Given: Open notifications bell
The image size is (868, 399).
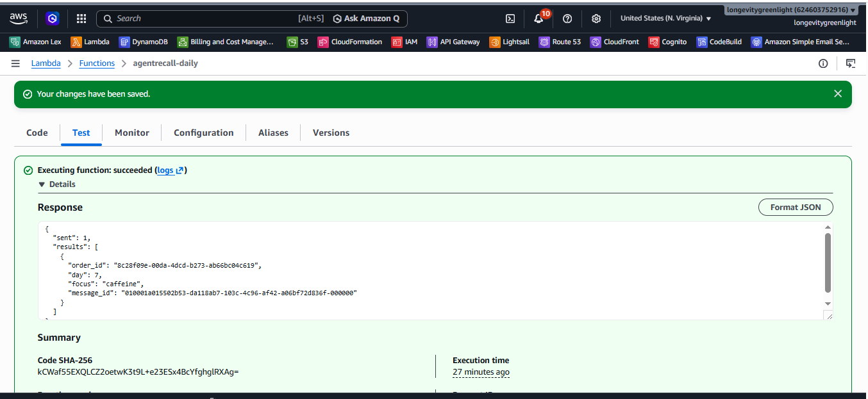Looking at the screenshot, I should (538, 19).
